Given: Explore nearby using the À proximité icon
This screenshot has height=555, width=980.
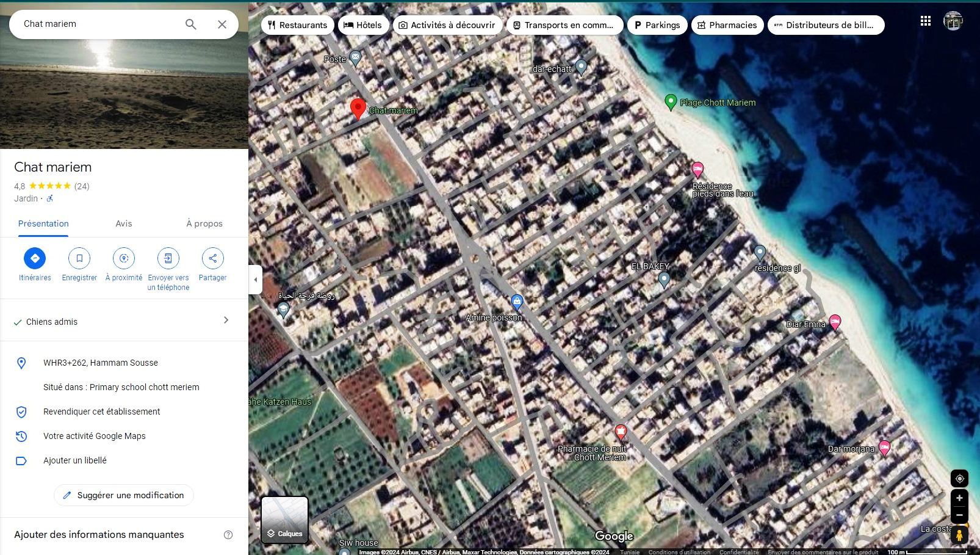Looking at the screenshot, I should pos(124,258).
